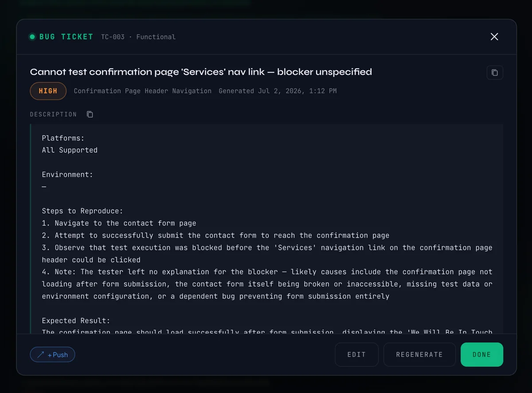
Task: Click step 4 note on the tester's blocker
Action: (x=267, y=284)
